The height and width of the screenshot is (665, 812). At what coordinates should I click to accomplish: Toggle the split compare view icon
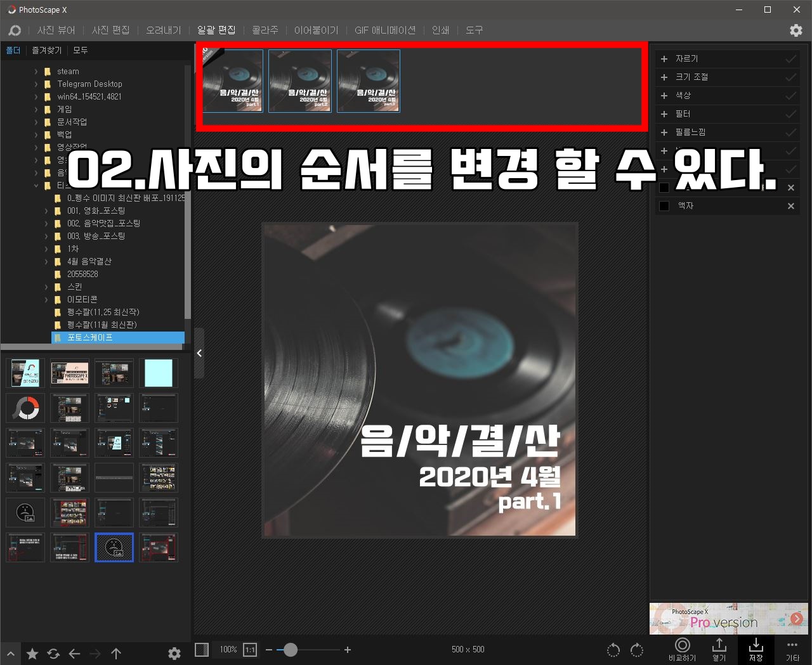tap(202, 650)
